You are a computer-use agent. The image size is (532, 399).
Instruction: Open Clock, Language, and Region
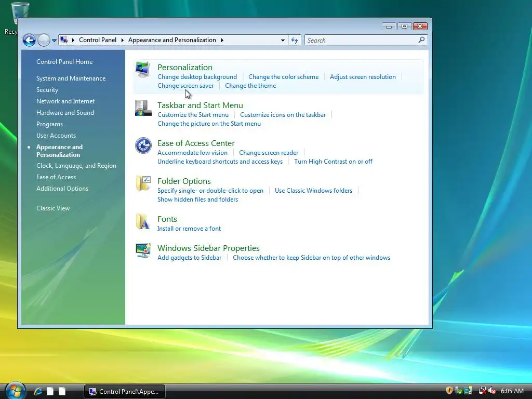76,166
